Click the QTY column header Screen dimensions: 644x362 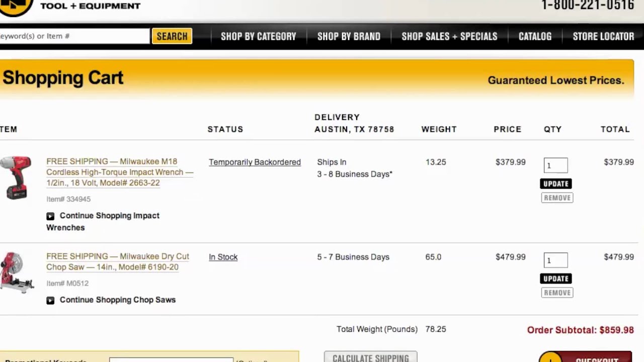click(x=552, y=129)
